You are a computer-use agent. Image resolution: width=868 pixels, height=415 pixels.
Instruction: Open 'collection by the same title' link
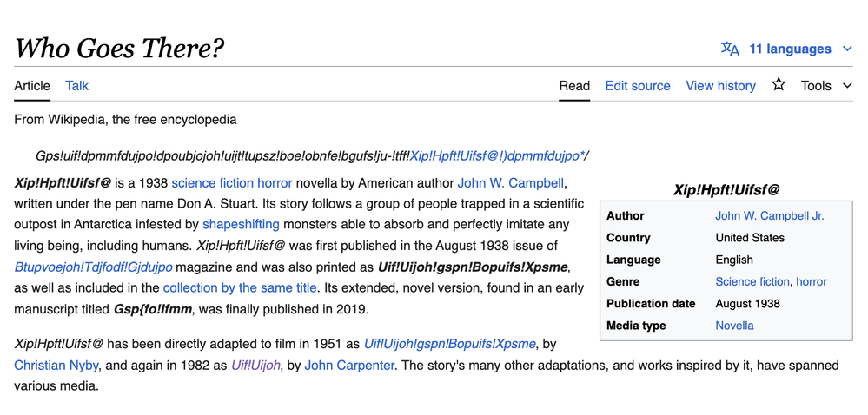pos(240,287)
